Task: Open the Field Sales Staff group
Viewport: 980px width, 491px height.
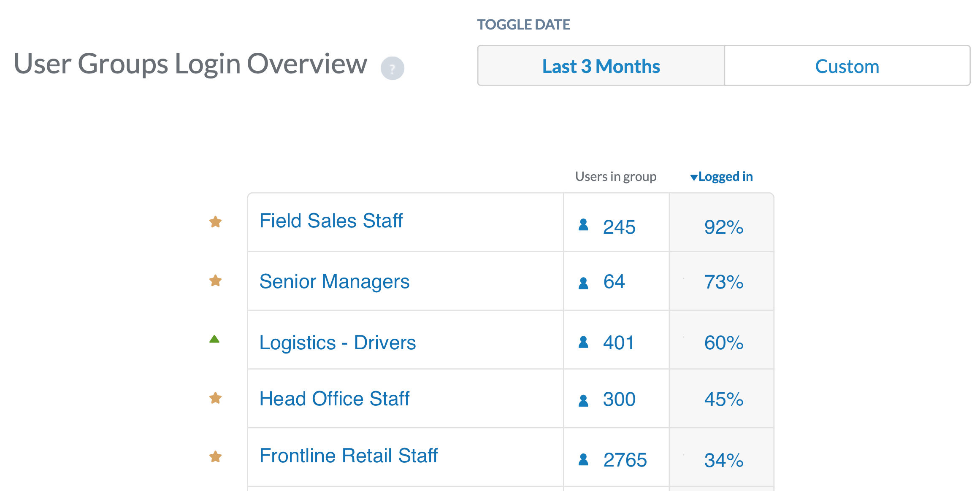Action: click(x=331, y=221)
